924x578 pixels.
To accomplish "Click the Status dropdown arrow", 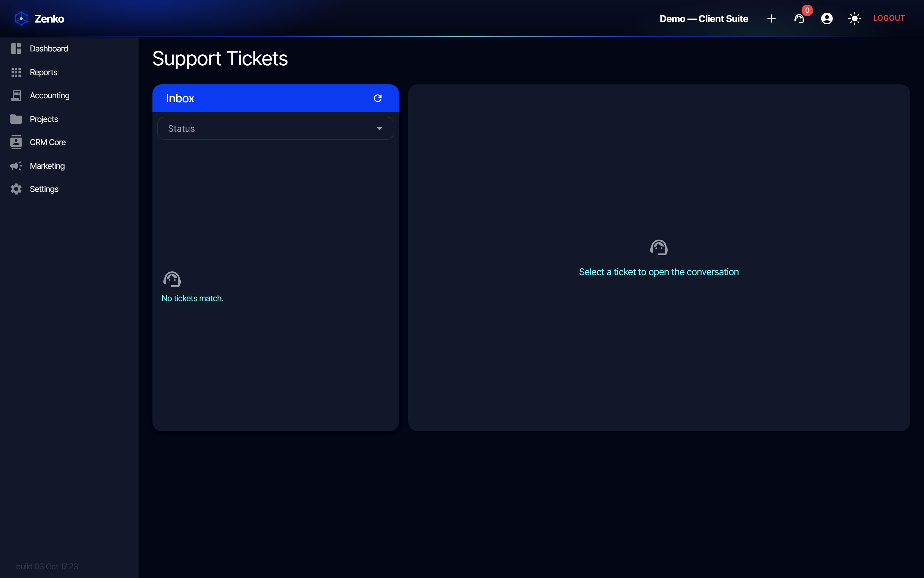I will click(379, 128).
